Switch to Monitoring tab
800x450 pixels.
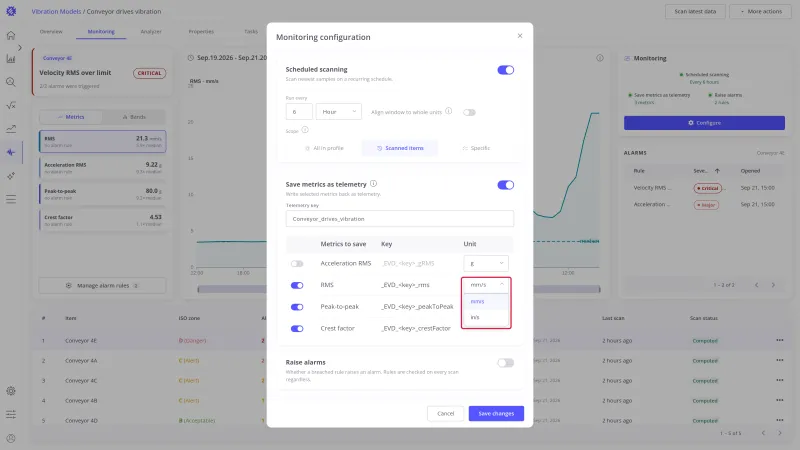pyautogui.click(x=101, y=32)
